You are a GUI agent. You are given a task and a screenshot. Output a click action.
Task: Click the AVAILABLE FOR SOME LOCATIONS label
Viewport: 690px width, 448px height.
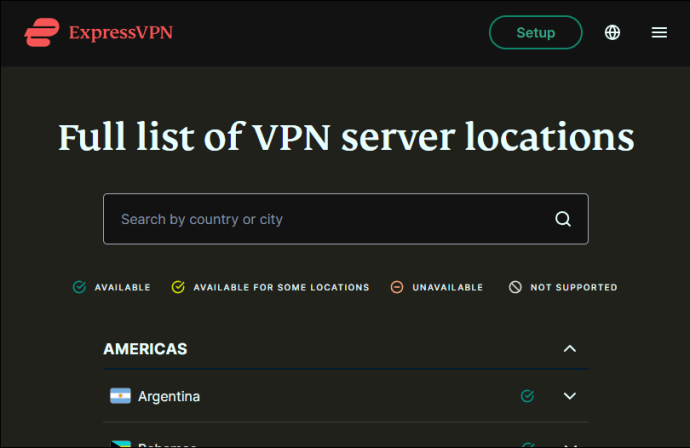pyautogui.click(x=281, y=287)
